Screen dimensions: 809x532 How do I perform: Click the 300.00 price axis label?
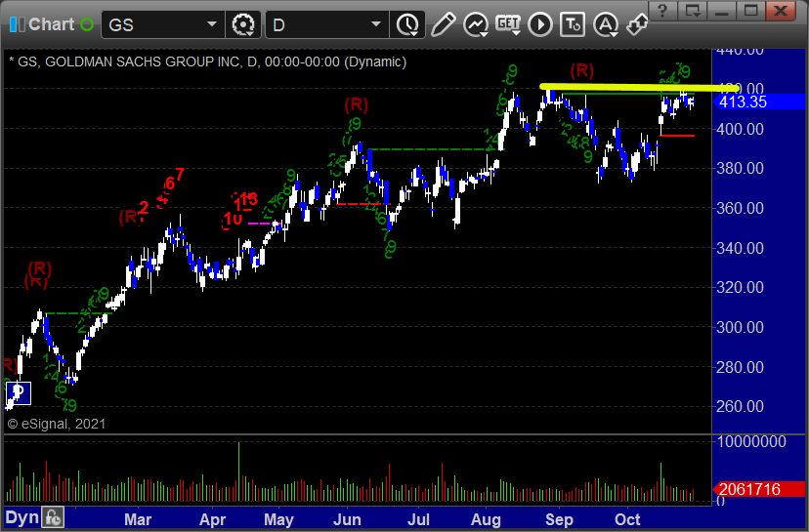(740, 327)
